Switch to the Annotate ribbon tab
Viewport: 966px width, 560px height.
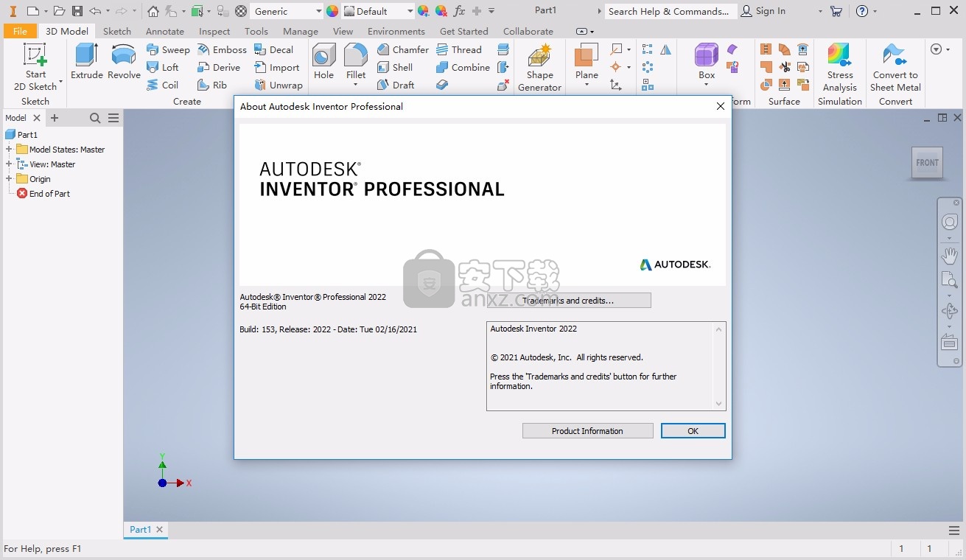coord(165,31)
